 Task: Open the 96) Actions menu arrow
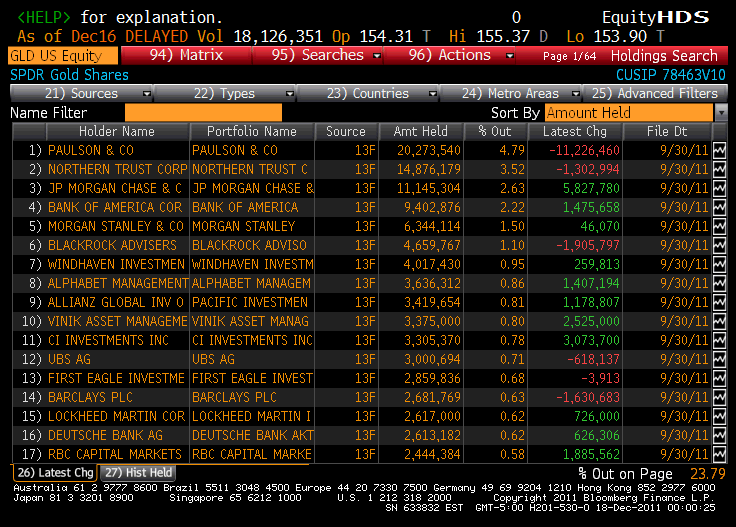point(510,56)
